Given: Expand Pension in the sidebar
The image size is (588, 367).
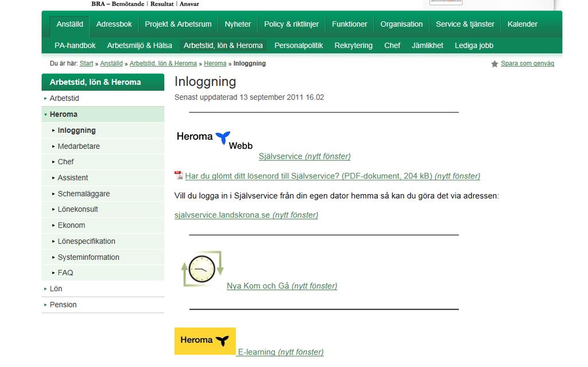Looking at the screenshot, I should (x=103, y=305).
